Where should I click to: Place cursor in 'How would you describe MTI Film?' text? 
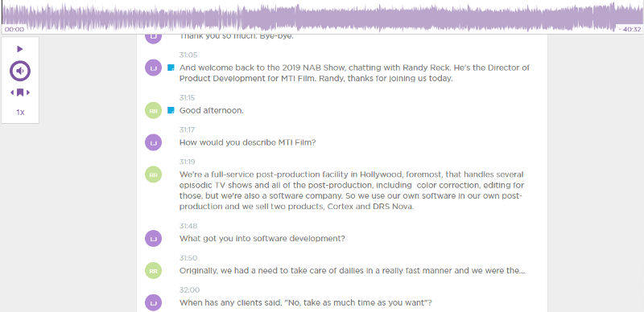point(247,143)
